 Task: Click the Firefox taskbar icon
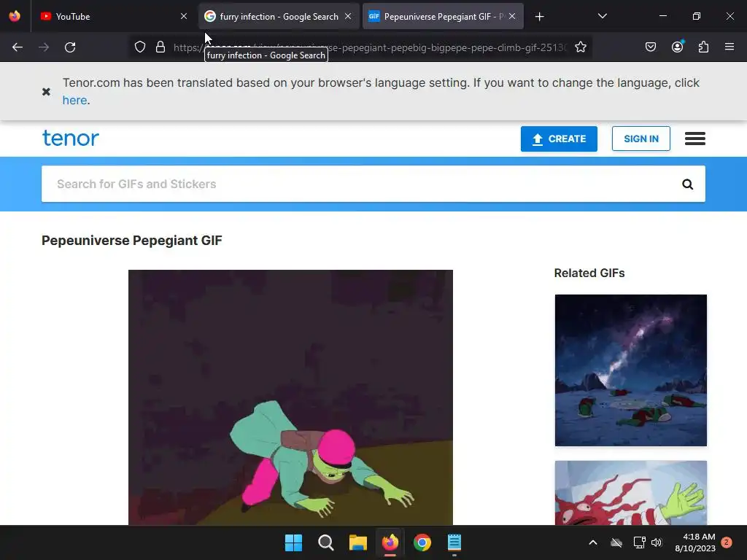coord(390,542)
